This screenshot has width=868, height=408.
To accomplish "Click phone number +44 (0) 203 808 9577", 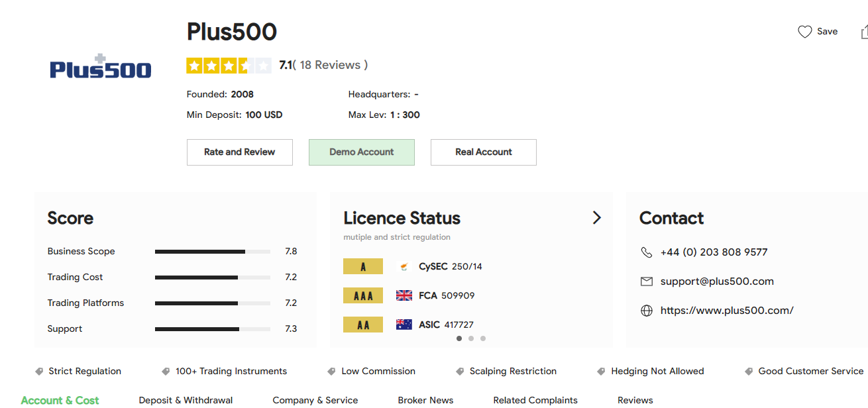I will click(x=714, y=252).
